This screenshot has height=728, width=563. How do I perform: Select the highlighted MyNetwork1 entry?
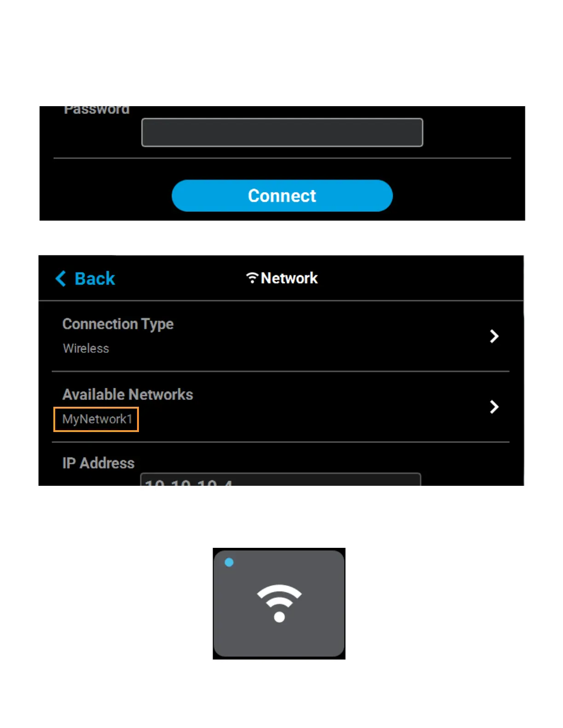click(x=96, y=419)
